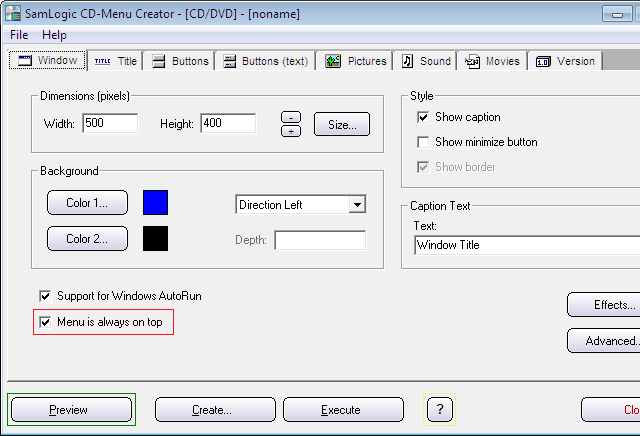Open the Sound tab
Viewport: 640px width, 436px height.
426,61
